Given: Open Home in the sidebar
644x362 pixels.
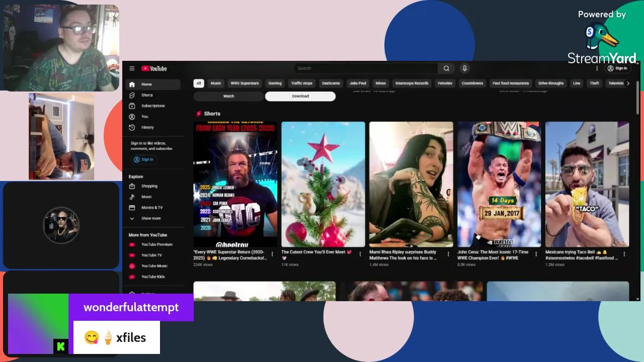Looking at the screenshot, I should pos(153,84).
